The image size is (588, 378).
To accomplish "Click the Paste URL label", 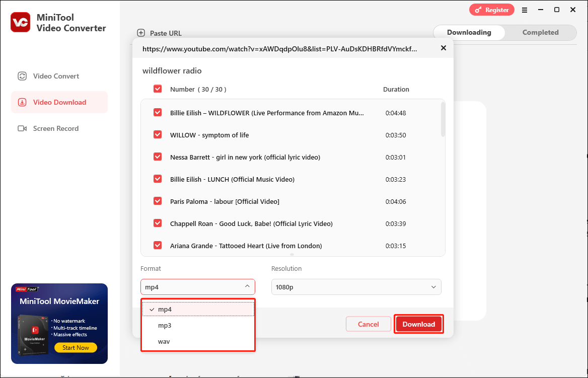I will point(166,33).
